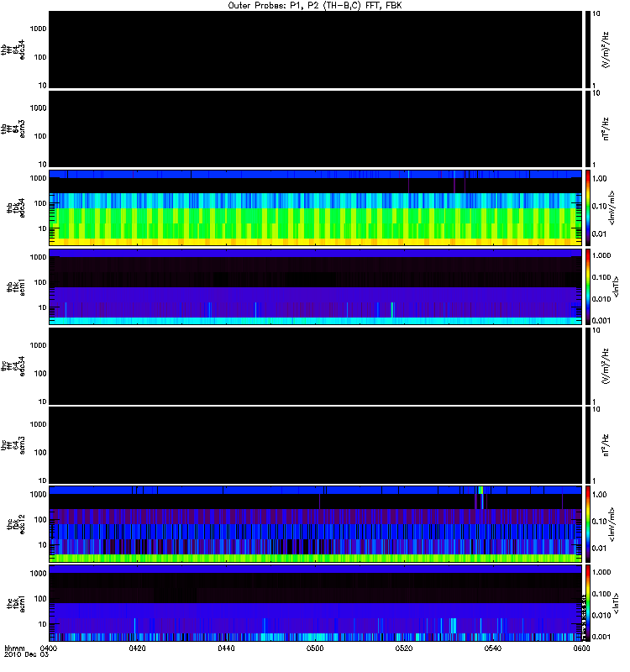The width and height of the screenshot is (630, 672).
Task: Click the plot title "Outer Probes: P1, P2 (TH-B,C) FFT, FBK"
Action: pos(315,6)
